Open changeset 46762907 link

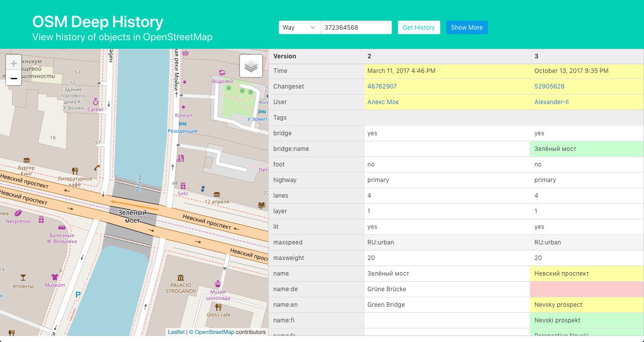coord(382,87)
